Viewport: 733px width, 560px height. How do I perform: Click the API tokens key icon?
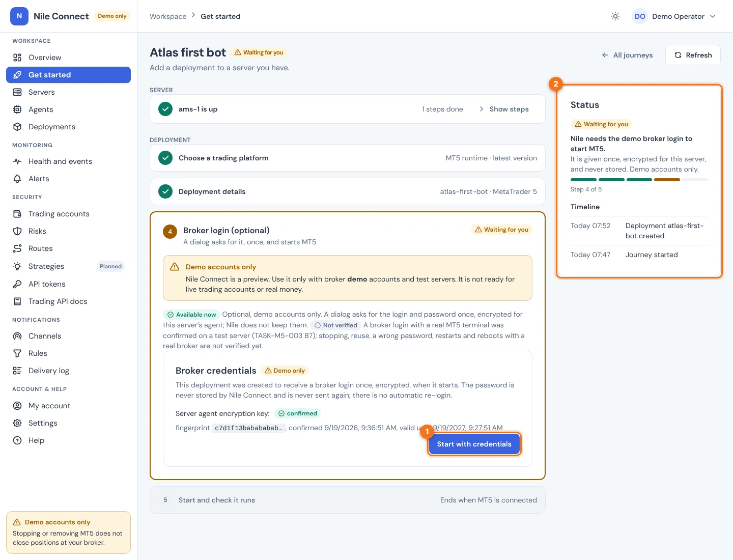[17, 284]
